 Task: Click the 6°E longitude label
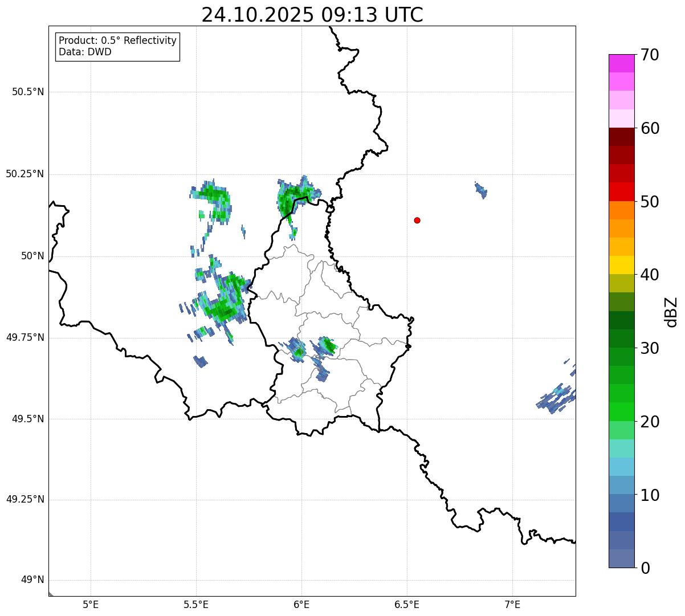(301, 604)
